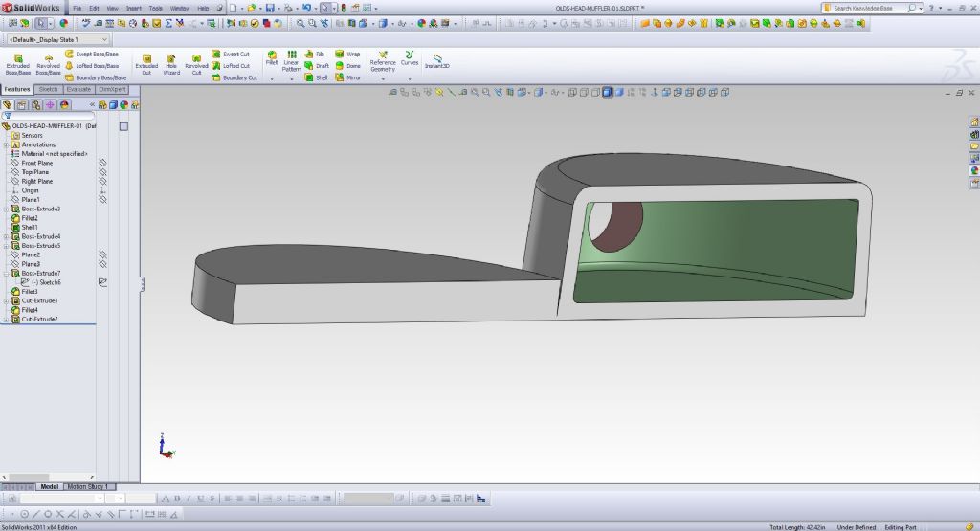980x531 pixels.
Task: Choose the Boundary Boss/Base feature
Action: pos(95,77)
